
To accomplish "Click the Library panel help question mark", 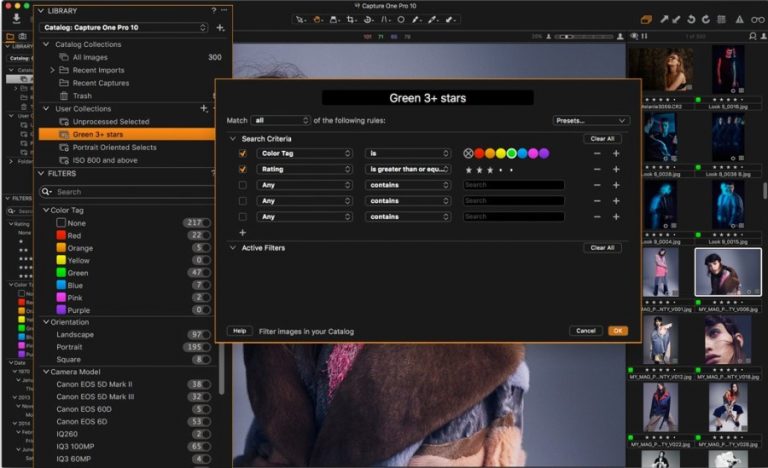I will 214,10.
